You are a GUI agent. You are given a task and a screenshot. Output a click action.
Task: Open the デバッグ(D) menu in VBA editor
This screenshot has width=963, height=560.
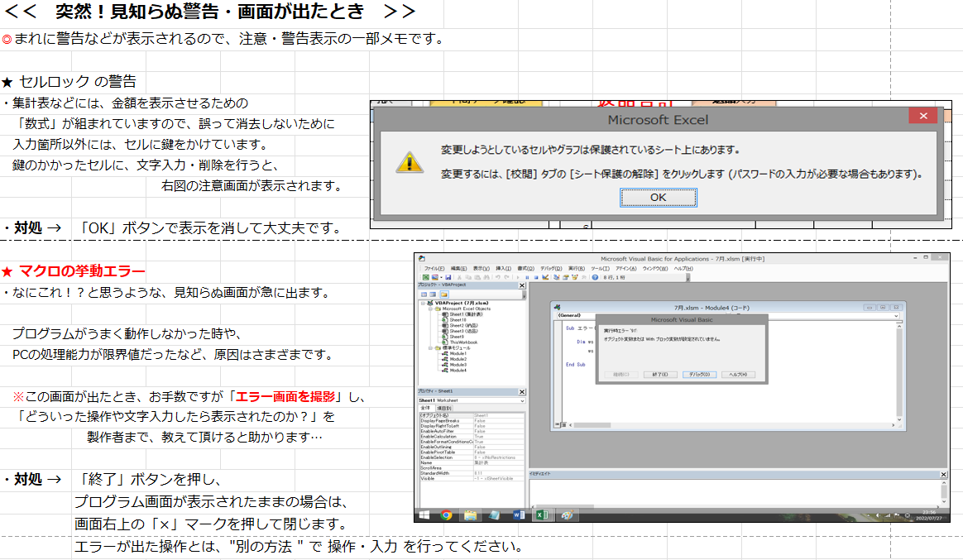coord(550,269)
